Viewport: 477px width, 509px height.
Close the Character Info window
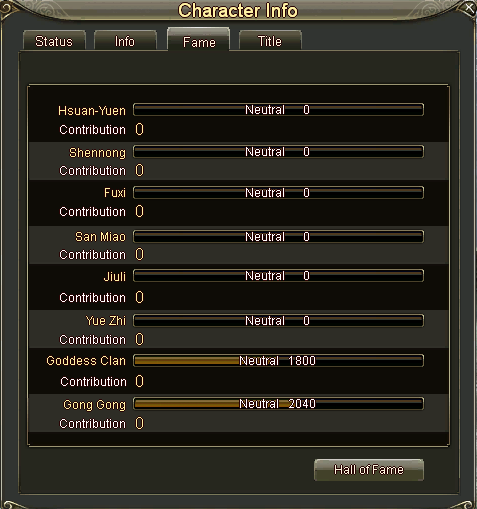click(470, 7)
